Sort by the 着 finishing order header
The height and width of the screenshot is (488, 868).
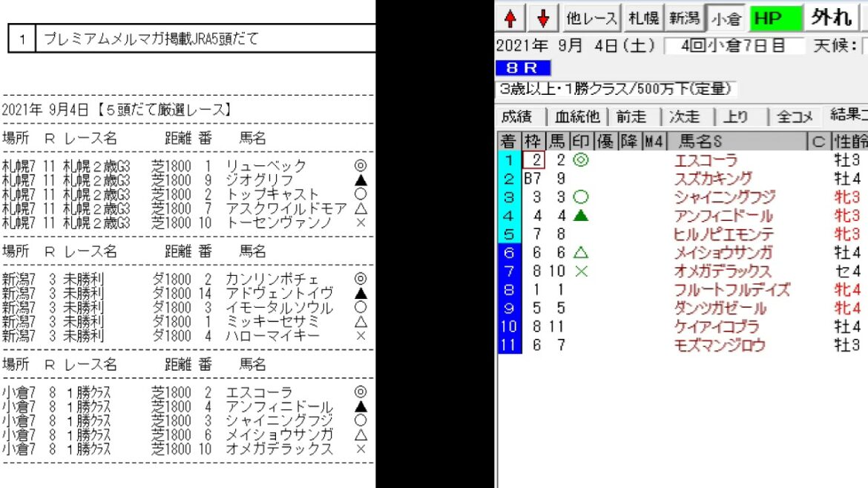(x=508, y=141)
